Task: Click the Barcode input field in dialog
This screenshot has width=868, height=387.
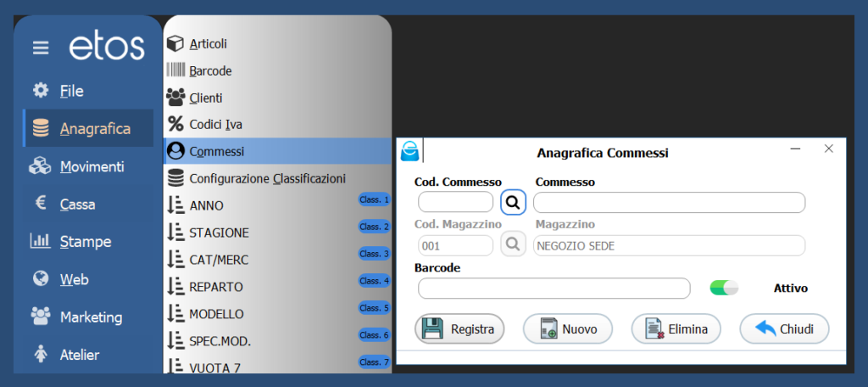Action: click(x=554, y=289)
